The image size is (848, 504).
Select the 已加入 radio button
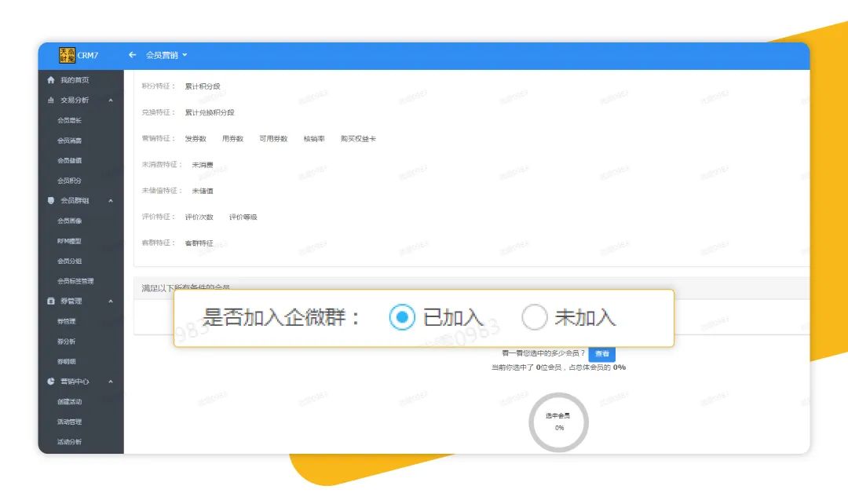pos(402,317)
